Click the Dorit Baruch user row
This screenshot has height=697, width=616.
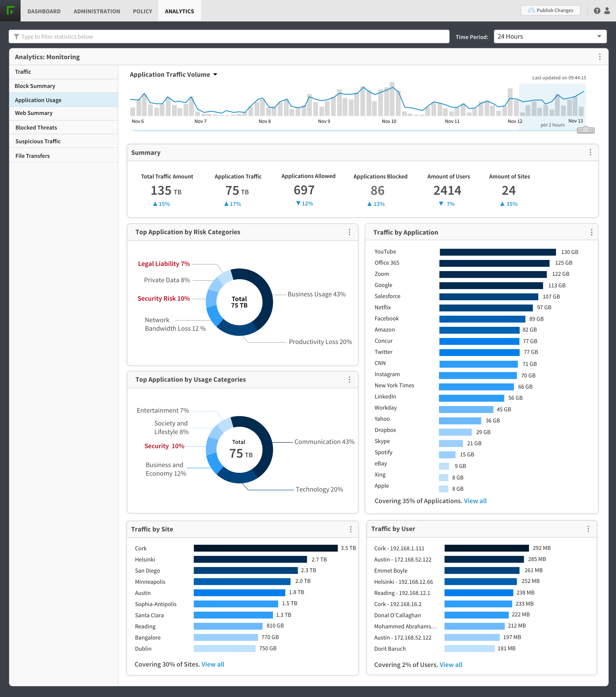[x=390, y=649]
